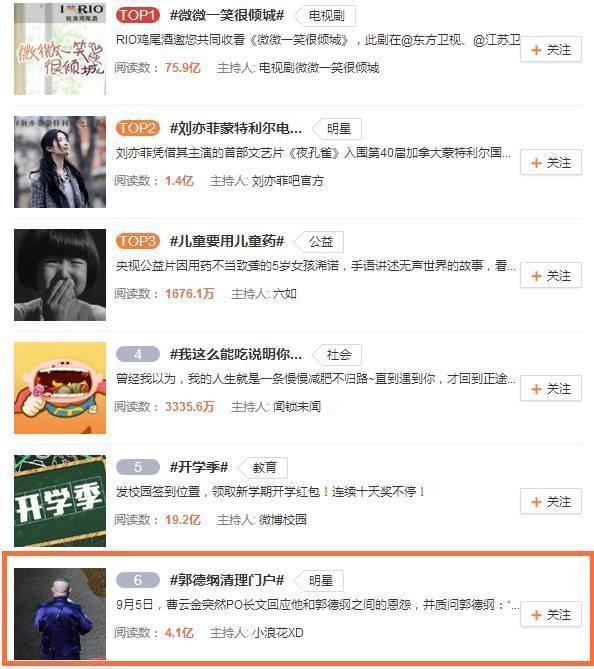
Task: Select the 电视剧 category tag
Action: click(326, 16)
